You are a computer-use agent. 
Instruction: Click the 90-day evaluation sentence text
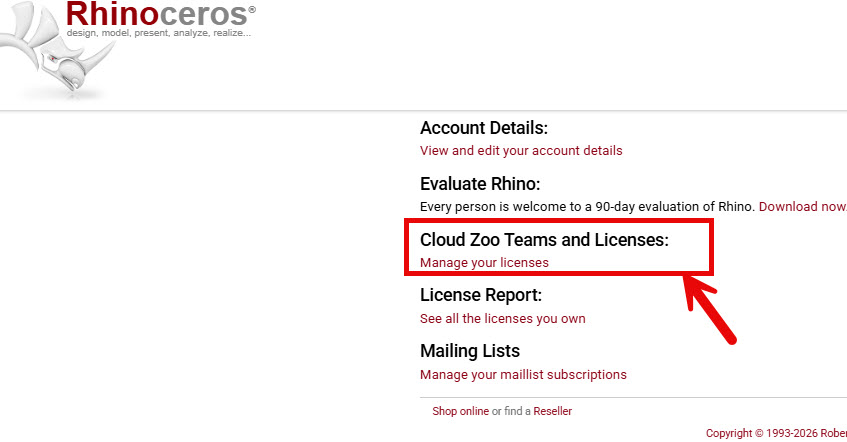click(x=587, y=206)
